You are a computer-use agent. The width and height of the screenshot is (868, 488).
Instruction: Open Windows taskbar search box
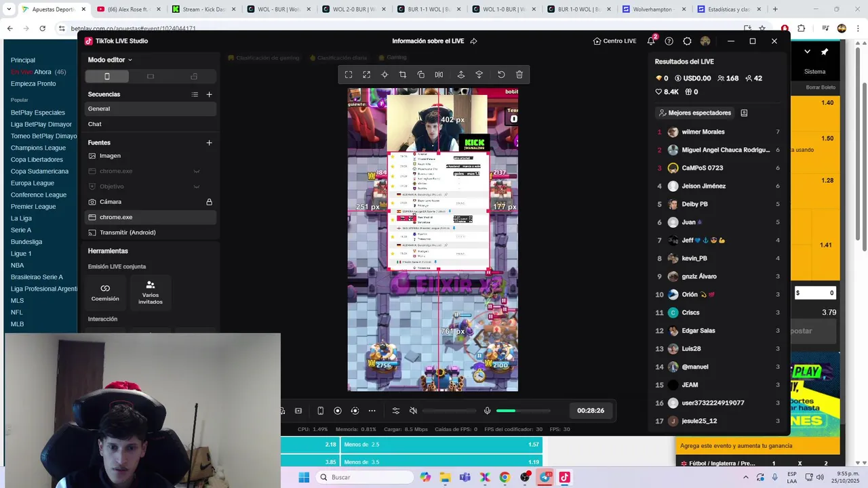[x=365, y=477]
